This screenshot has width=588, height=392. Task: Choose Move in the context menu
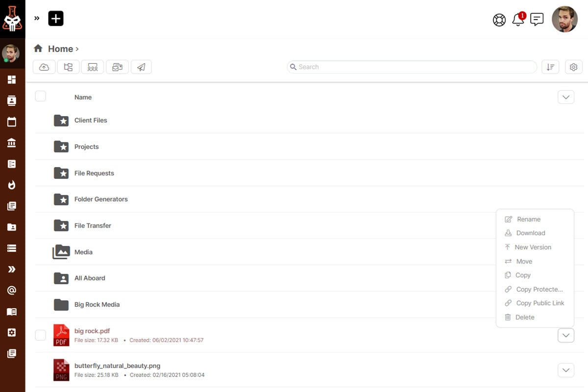[x=524, y=261]
